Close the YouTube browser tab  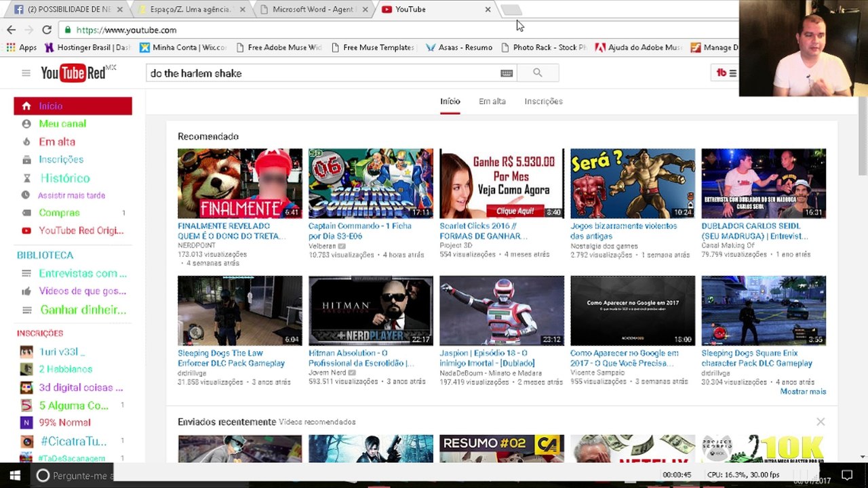pyautogui.click(x=488, y=9)
